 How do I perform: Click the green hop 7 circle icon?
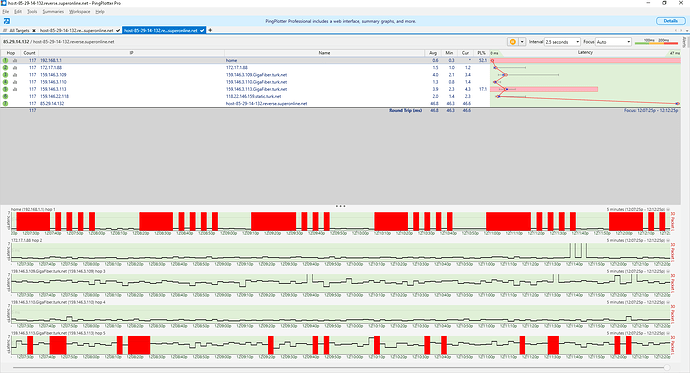5,104
